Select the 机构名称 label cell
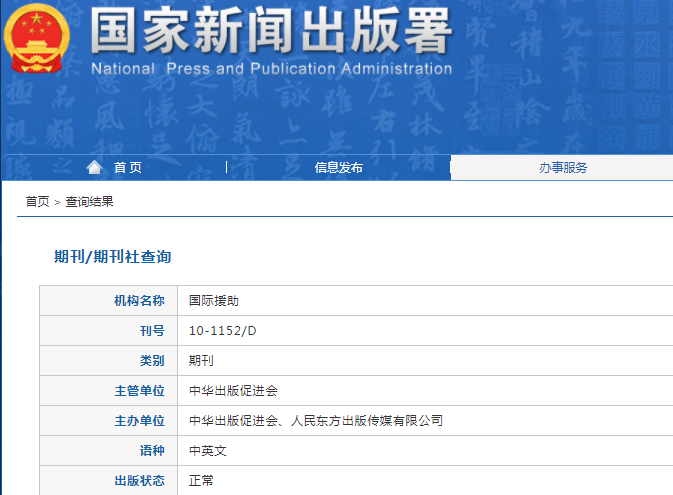Image resolution: width=673 pixels, height=495 pixels. [x=109, y=301]
